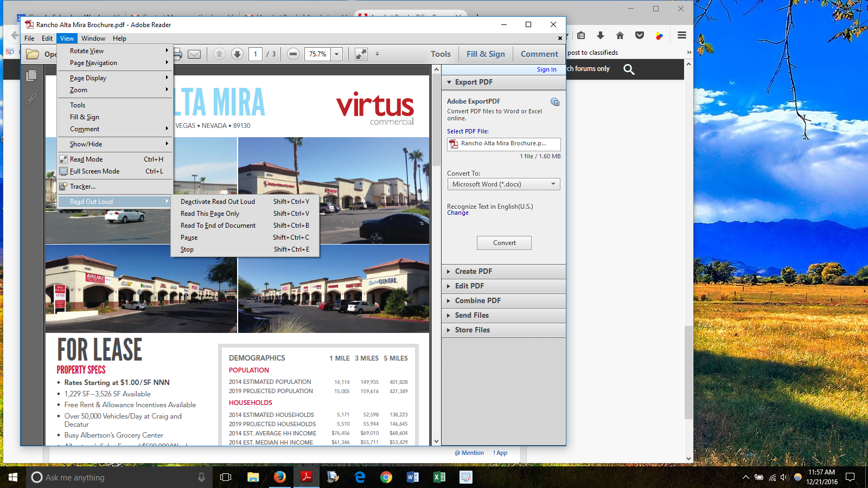
Task: Choose Read To End of Document
Action: click(x=245, y=226)
